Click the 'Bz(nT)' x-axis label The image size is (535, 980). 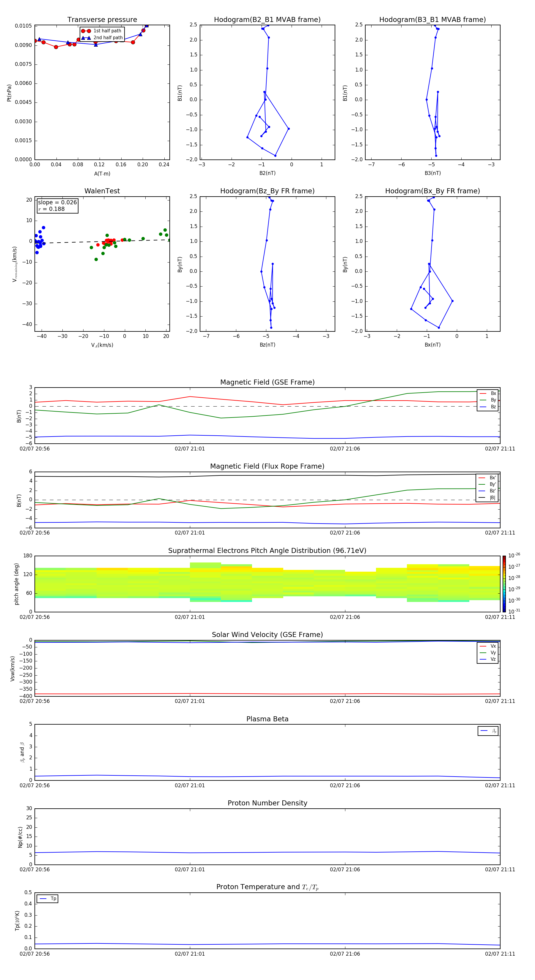[x=267, y=345]
